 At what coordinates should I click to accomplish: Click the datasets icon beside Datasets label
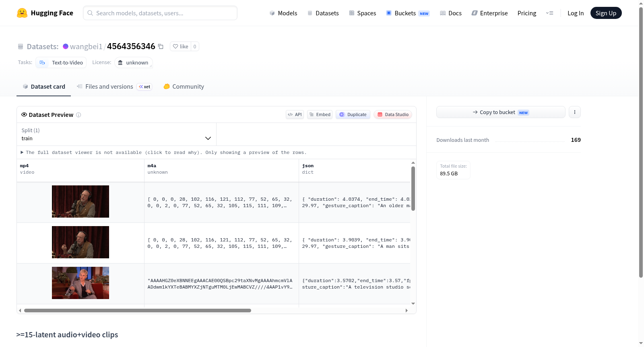21,46
